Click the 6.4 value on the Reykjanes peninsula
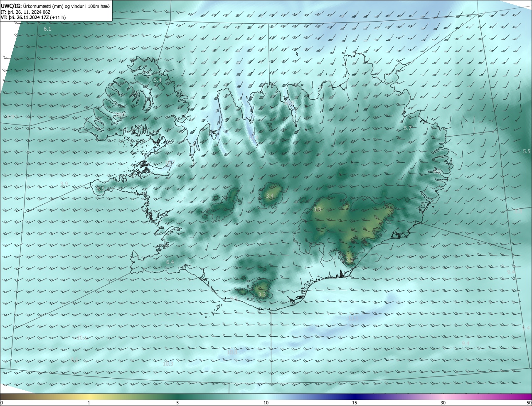 (x=170, y=262)
